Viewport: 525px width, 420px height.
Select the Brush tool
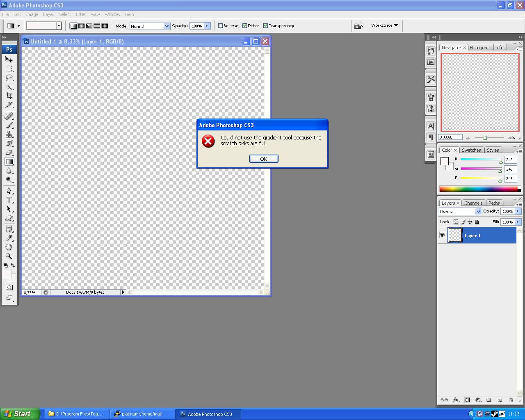(9, 126)
